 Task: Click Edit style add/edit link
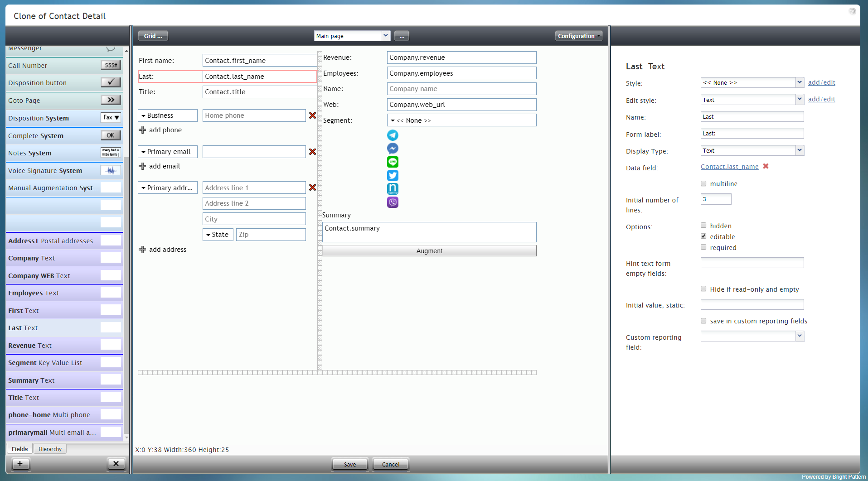[821, 99]
